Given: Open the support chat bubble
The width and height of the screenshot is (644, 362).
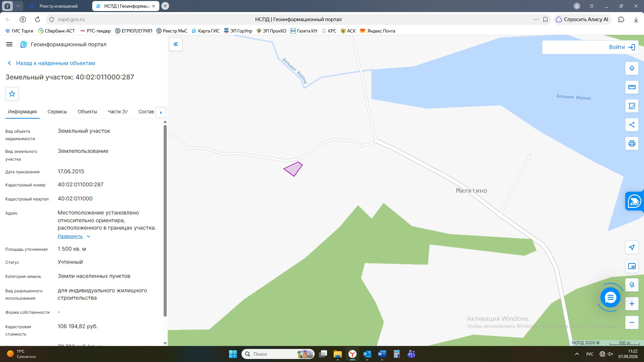Looking at the screenshot, I should click(610, 297).
